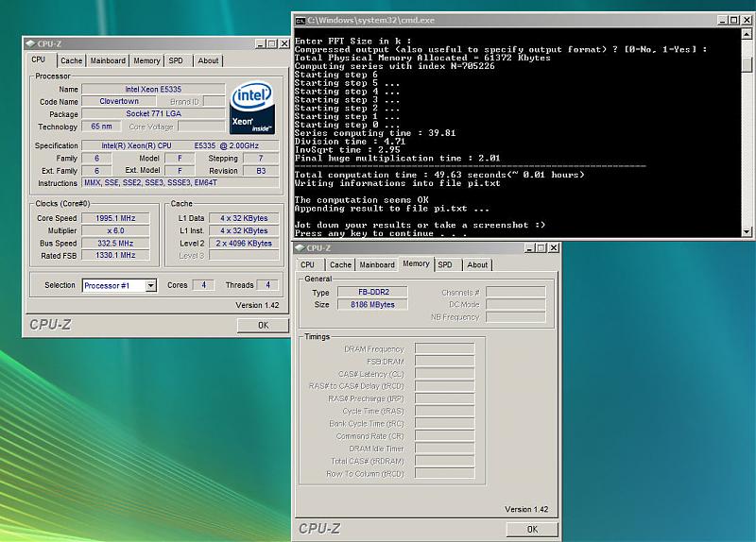Image resolution: width=756 pixels, height=542 pixels.
Task: Expand the Processor #1 selection dropdown
Action: (151, 286)
